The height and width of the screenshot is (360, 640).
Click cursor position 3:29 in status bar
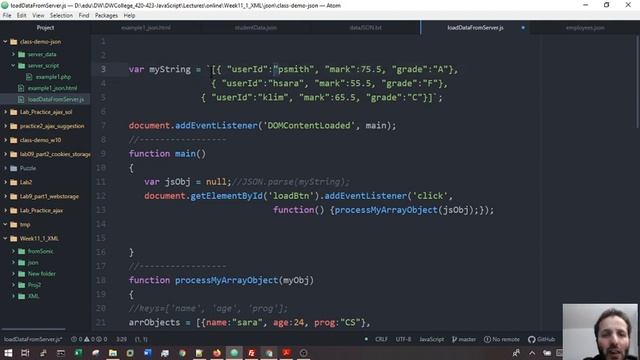pos(121,339)
